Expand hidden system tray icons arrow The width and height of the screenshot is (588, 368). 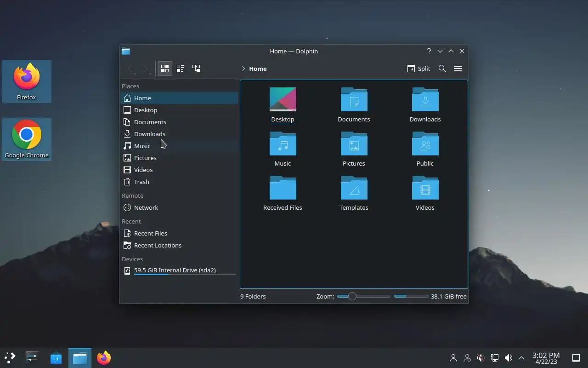tap(521, 358)
